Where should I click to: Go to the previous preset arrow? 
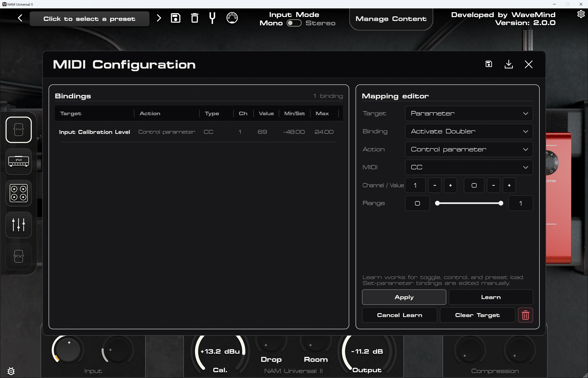click(x=20, y=18)
